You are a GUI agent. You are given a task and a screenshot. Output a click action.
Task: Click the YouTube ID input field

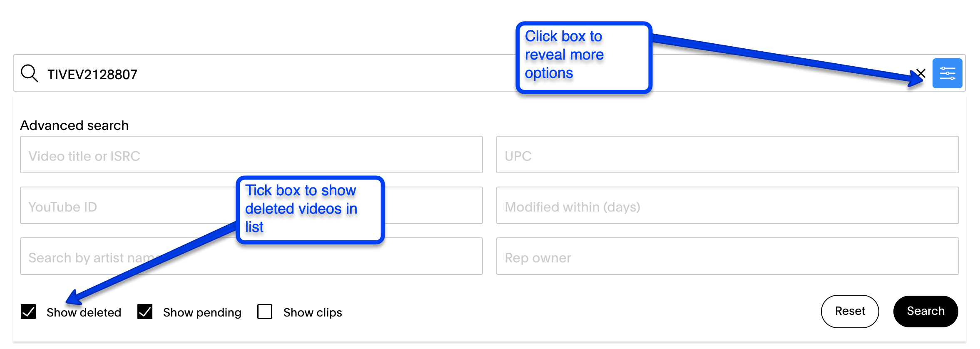(x=128, y=205)
